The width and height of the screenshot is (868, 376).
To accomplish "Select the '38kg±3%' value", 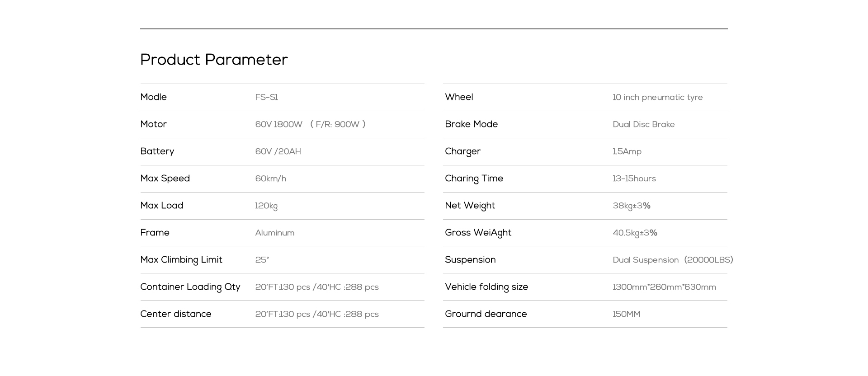I will 632,206.
